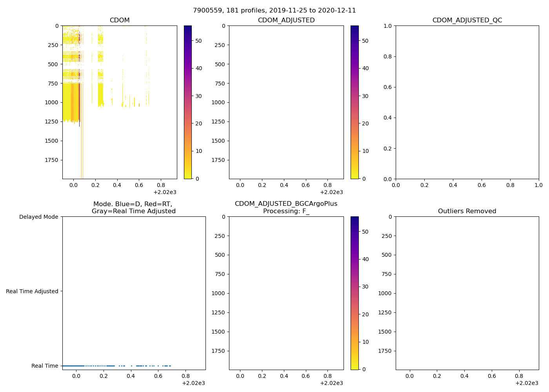Click the colorbar beside the CDOM heatmap
549x392 pixels.
188,102
